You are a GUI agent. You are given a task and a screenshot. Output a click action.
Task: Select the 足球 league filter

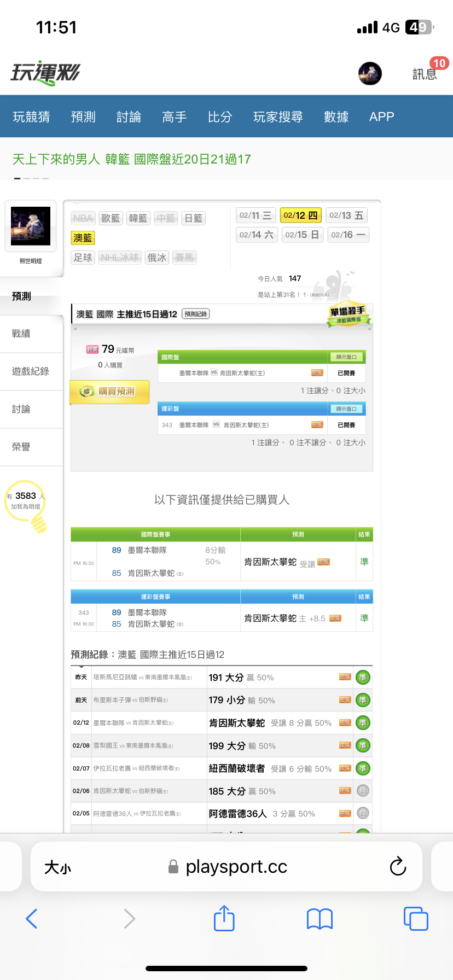click(x=83, y=258)
